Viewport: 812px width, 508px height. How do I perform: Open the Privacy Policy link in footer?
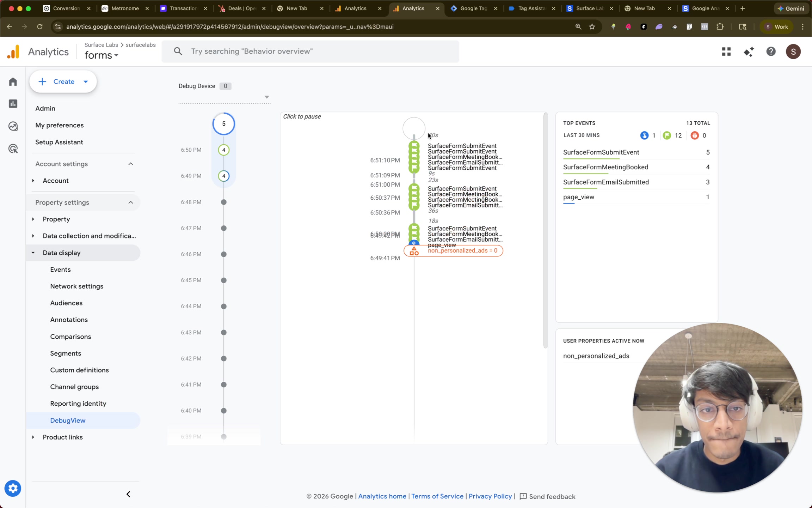coord(490,496)
